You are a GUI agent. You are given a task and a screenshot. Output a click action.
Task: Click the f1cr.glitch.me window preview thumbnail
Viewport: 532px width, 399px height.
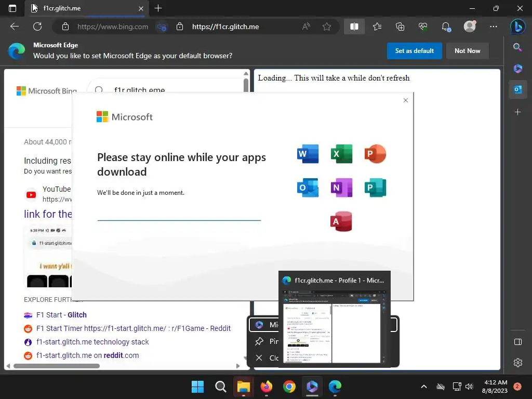coord(334,327)
